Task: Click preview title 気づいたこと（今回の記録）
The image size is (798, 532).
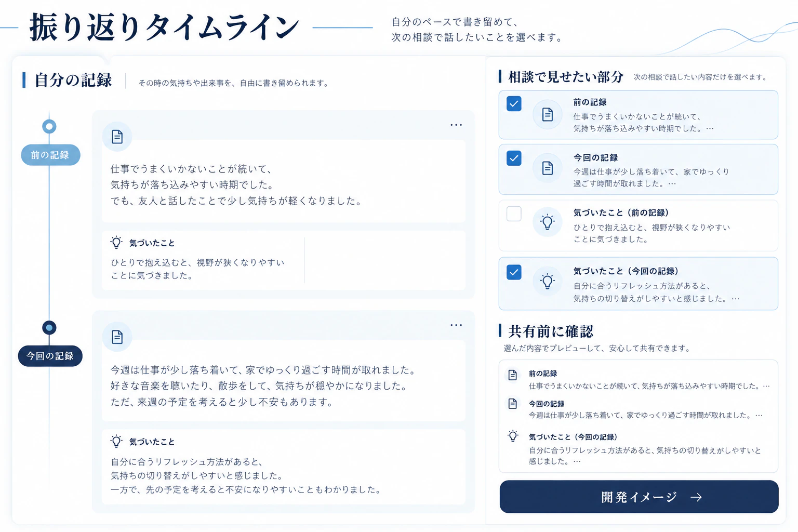Action: tap(573, 437)
